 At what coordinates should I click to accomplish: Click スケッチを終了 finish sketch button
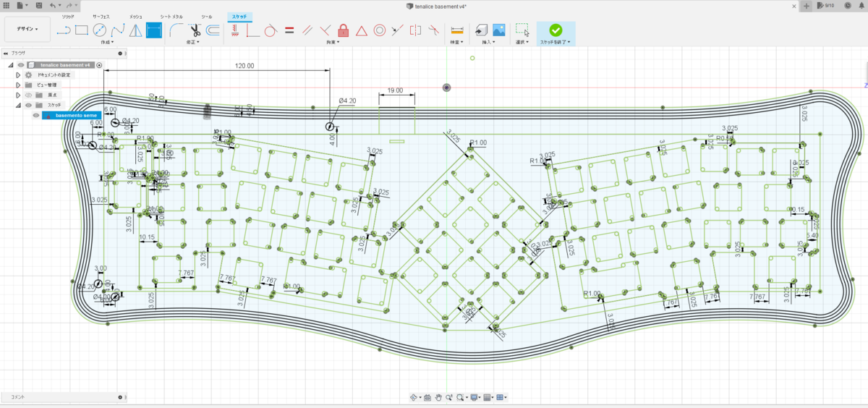pos(556,33)
